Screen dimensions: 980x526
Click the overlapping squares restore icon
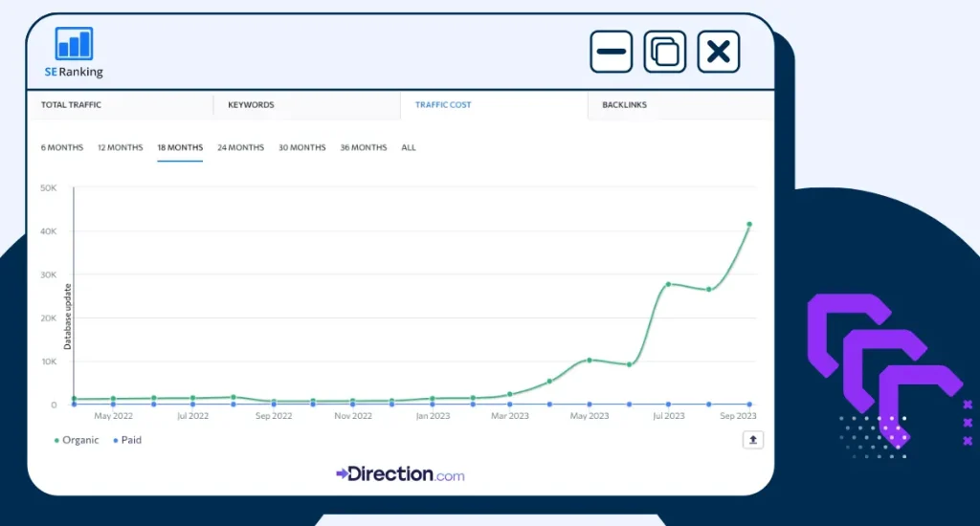pos(664,52)
